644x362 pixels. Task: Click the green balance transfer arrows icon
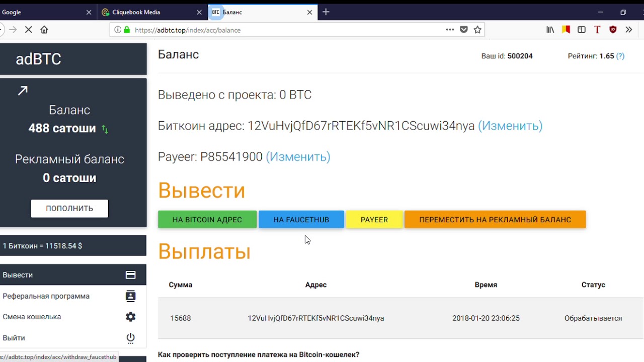tap(105, 129)
